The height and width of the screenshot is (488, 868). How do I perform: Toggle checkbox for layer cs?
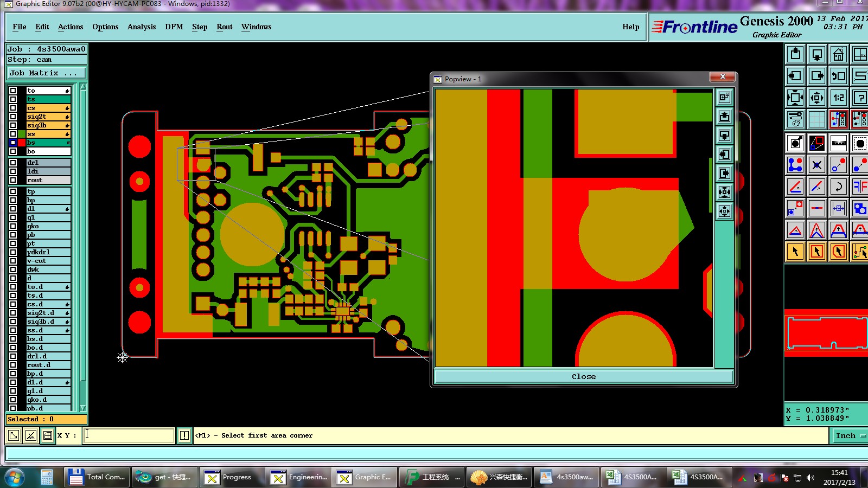13,108
